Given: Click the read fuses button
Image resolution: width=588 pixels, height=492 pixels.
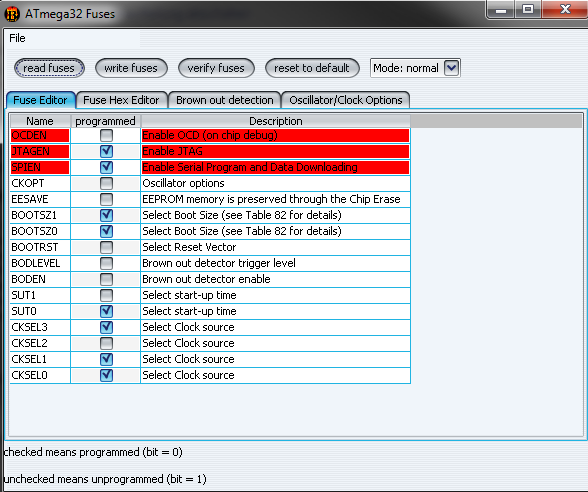Looking at the screenshot, I should tap(49, 68).
